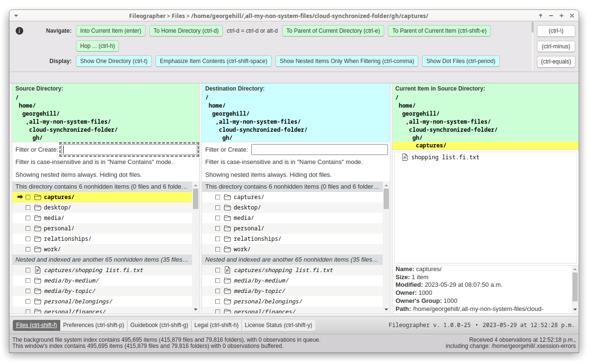Select Source personal/belongings/ nested row

pyautogui.click(x=102, y=301)
